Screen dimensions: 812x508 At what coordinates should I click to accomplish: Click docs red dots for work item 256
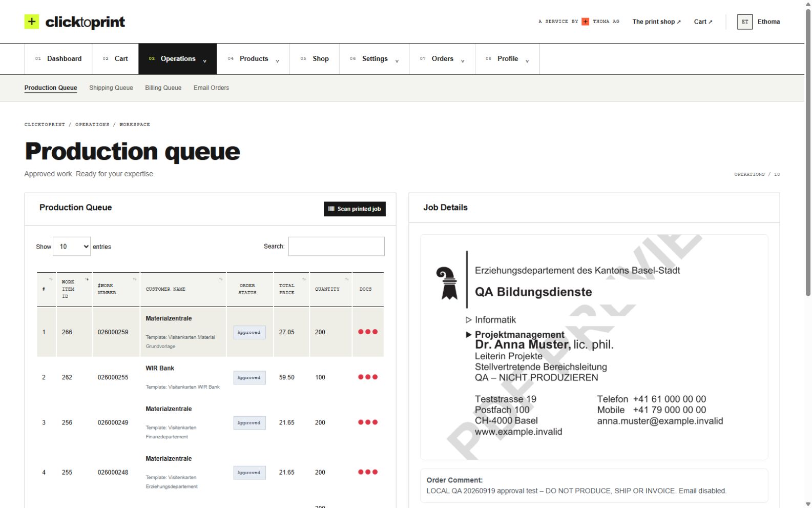[x=368, y=422]
